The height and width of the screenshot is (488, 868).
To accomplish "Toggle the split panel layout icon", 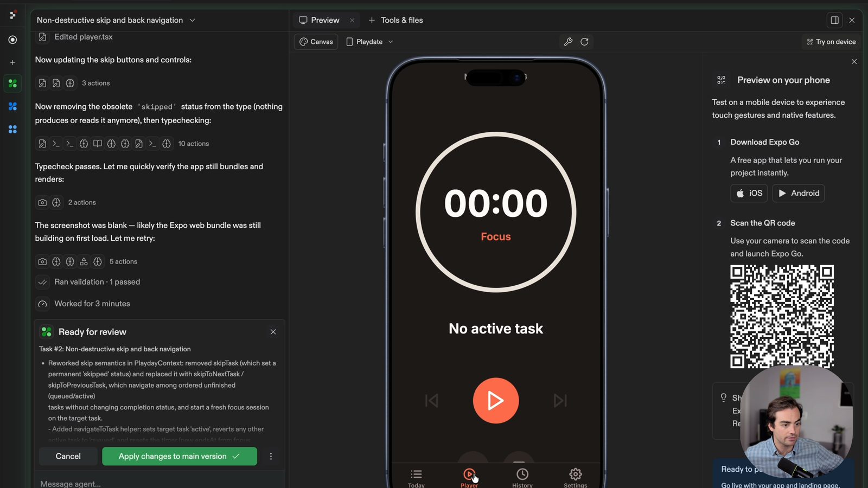I will pyautogui.click(x=834, y=20).
